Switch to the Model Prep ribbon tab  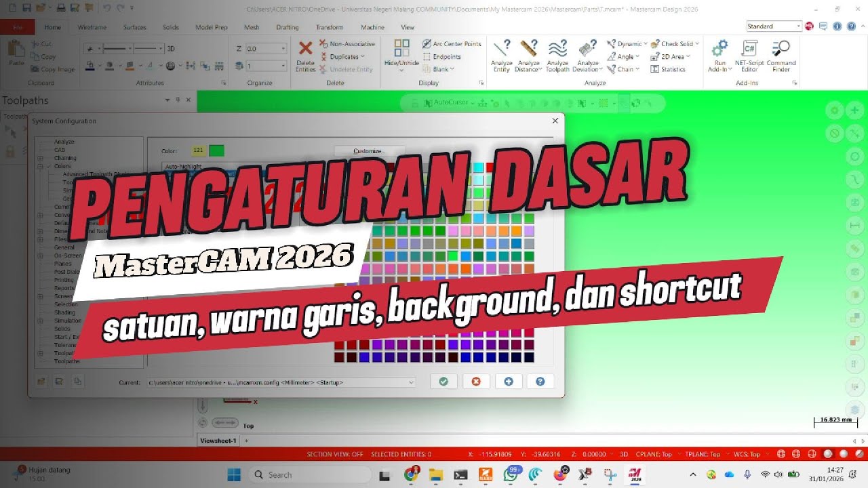tap(211, 27)
